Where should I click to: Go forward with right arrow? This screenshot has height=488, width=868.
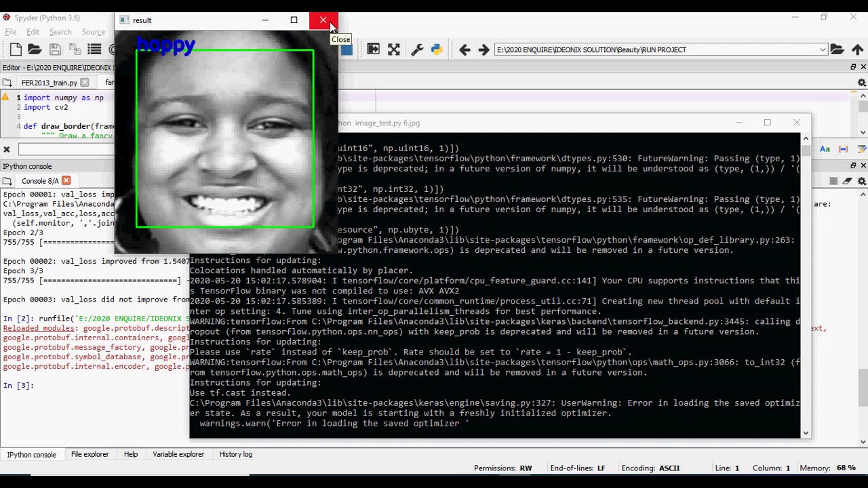coord(484,49)
